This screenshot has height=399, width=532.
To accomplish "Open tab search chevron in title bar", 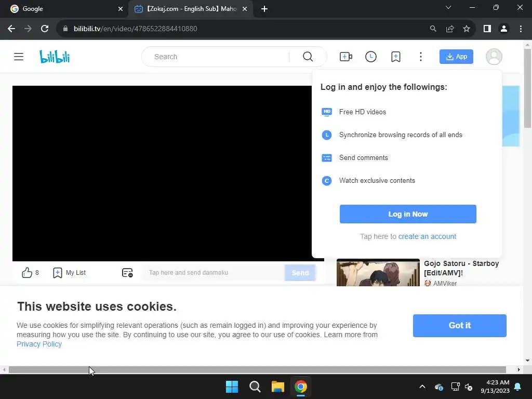I will (448, 7).
